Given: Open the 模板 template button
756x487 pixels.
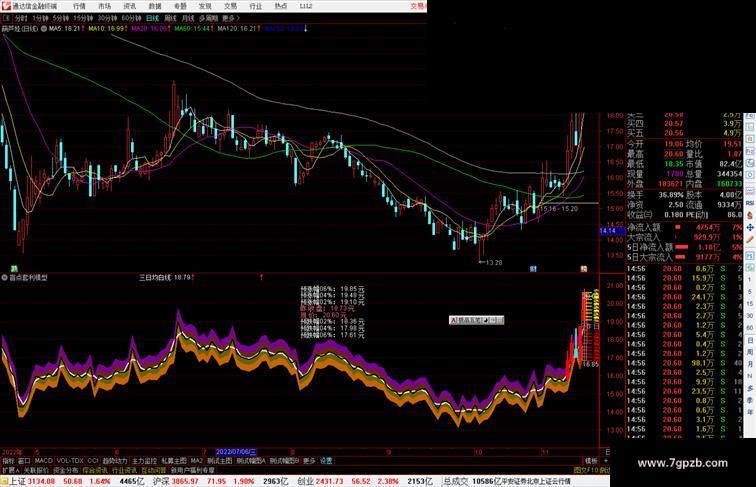Looking at the screenshot, I should coord(591,460).
